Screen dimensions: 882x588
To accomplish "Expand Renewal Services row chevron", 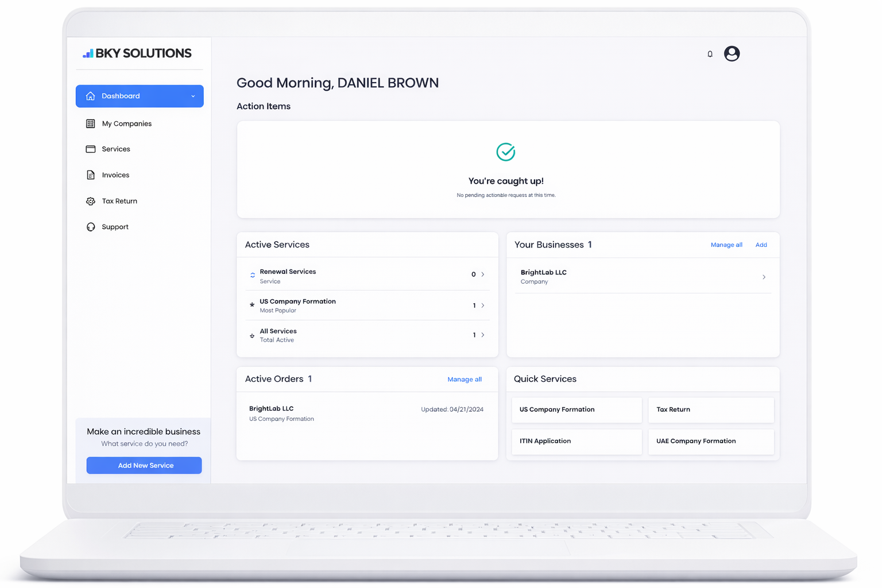I will (x=482, y=274).
